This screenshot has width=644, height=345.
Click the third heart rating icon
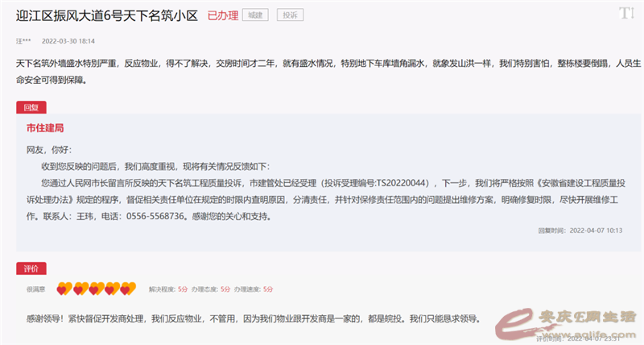[x=96, y=288]
